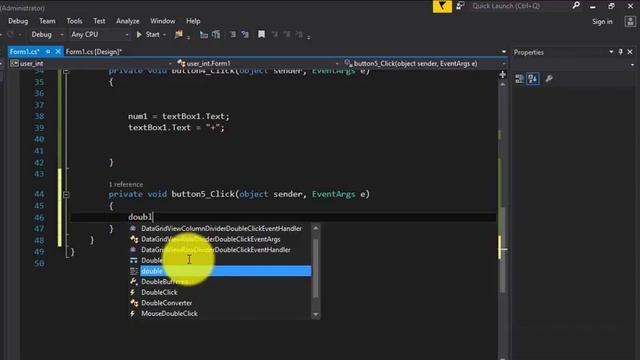
Task: Click the green Start debugging play icon
Action: click(x=139, y=35)
